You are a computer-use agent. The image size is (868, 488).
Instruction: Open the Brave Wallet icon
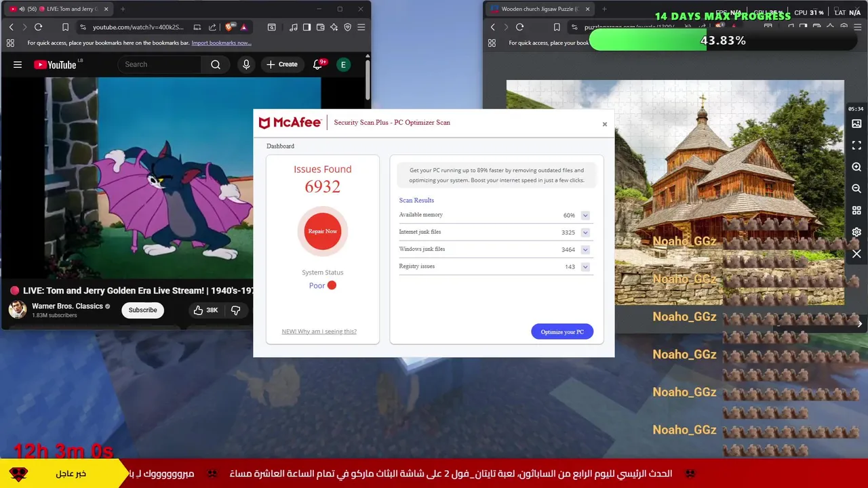(320, 27)
